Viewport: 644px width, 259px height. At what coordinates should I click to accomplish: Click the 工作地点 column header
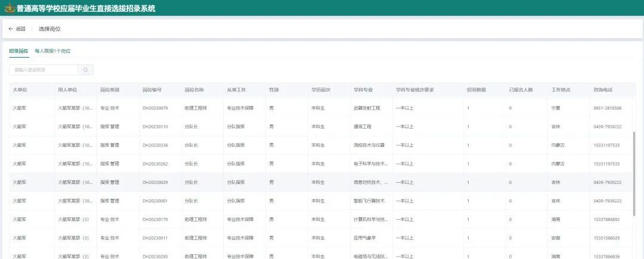tap(561, 90)
